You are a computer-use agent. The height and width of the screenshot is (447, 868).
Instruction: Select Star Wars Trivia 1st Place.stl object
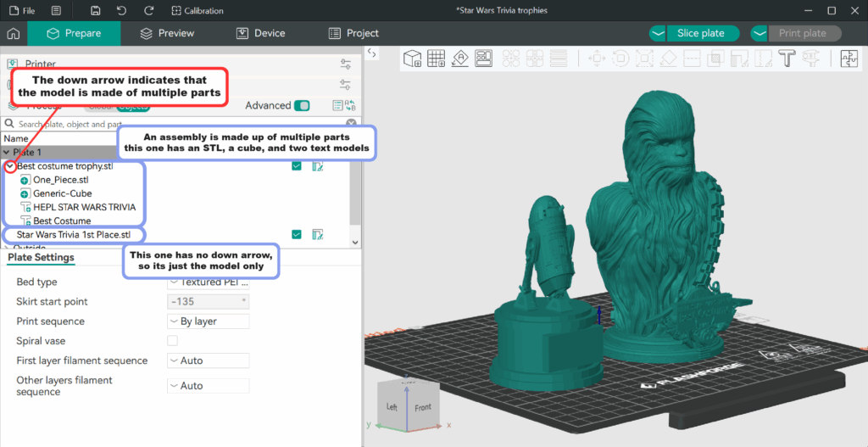click(74, 235)
